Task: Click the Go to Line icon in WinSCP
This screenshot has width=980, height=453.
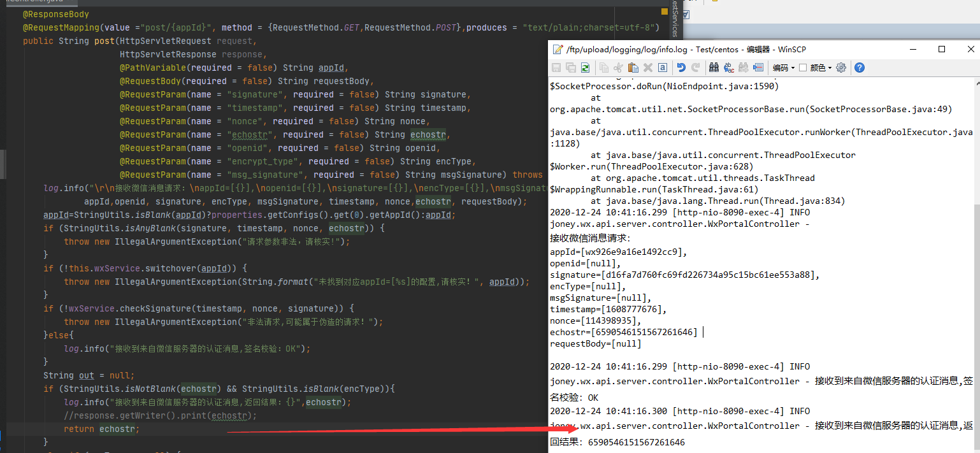Action: tap(758, 68)
